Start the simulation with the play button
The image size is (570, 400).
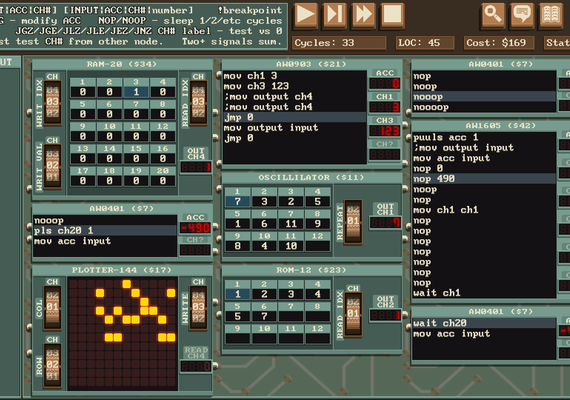305,15
